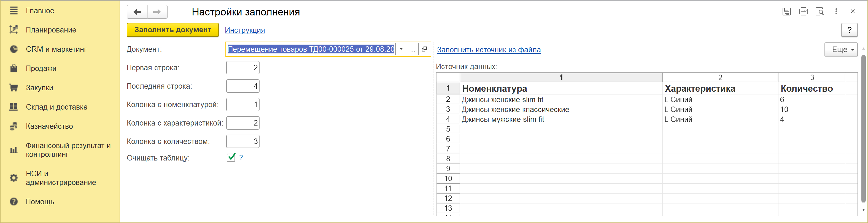Click Заполнить источник из файла link
This screenshot has height=223, width=868.
coord(489,50)
